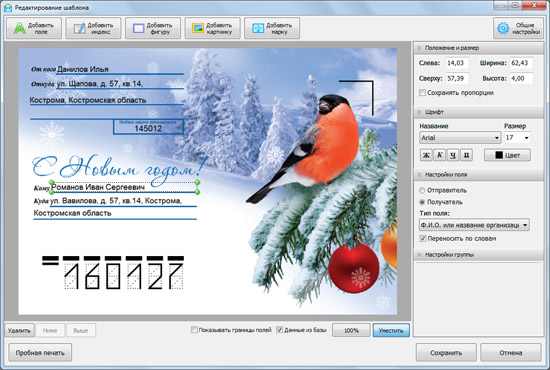The image size is (550, 370).
Task: Click the Сохранить button
Action: (x=446, y=352)
